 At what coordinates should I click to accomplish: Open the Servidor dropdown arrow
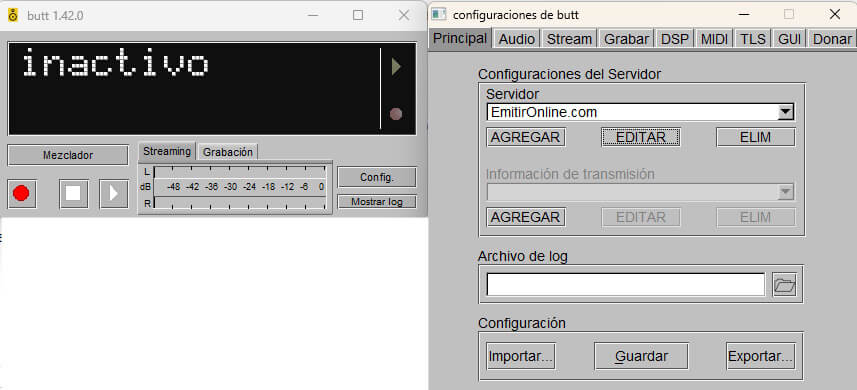click(x=785, y=112)
